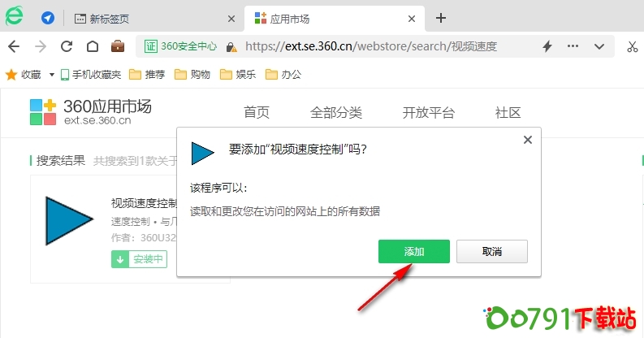Click the 360 browser logo icon

pos(15,15)
